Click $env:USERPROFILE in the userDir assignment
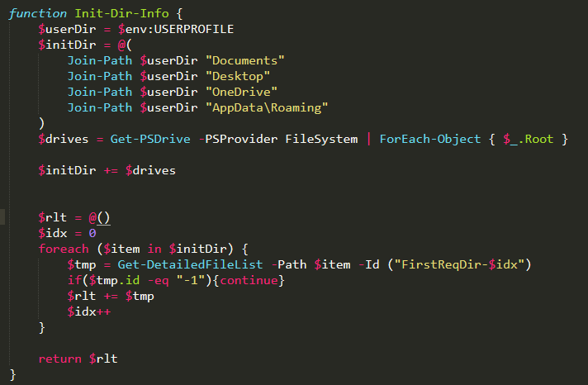This screenshot has width=588, height=385. click(x=176, y=29)
